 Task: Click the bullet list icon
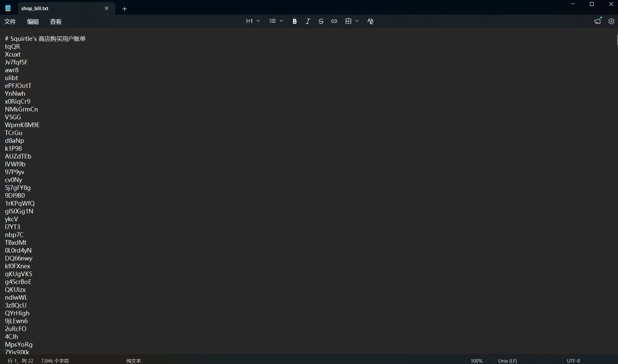(x=272, y=21)
